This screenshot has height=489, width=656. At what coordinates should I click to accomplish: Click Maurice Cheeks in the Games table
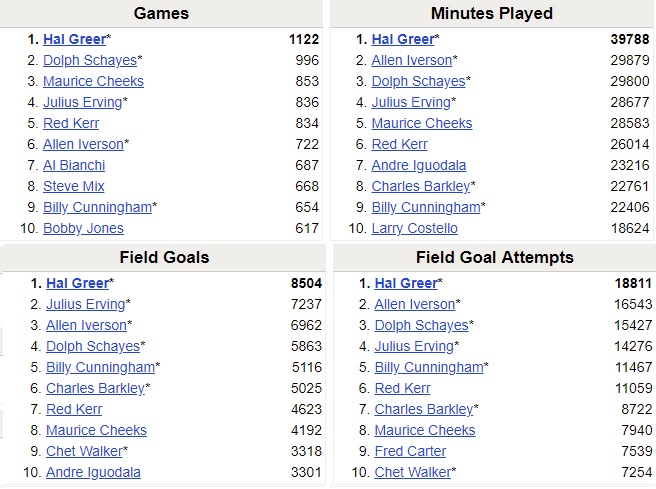coord(93,81)
